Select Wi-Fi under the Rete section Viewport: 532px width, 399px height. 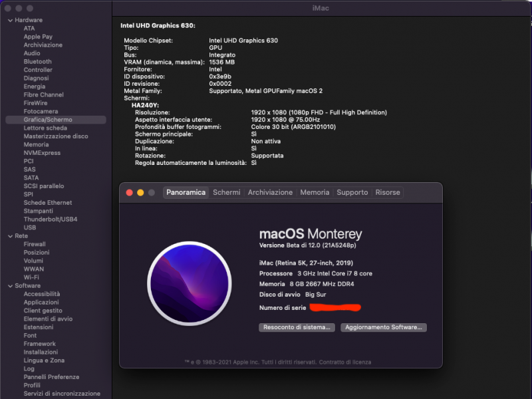(x=31, y=277)
